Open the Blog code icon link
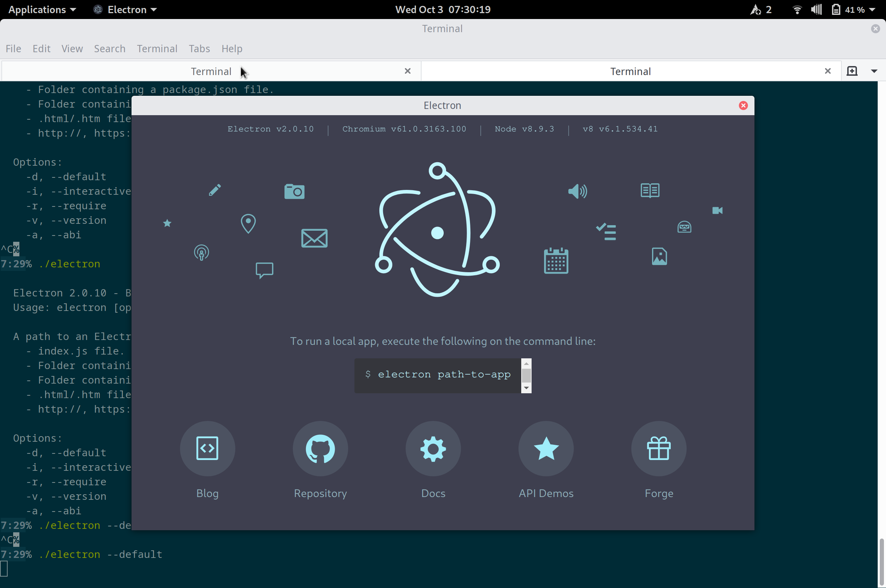This screenshot has width=886, height=588. (207, 449)
